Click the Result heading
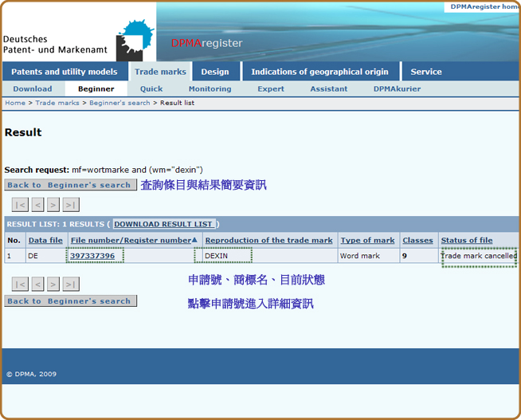This screenshot has height=420, width=521. [x=23, y=132]
